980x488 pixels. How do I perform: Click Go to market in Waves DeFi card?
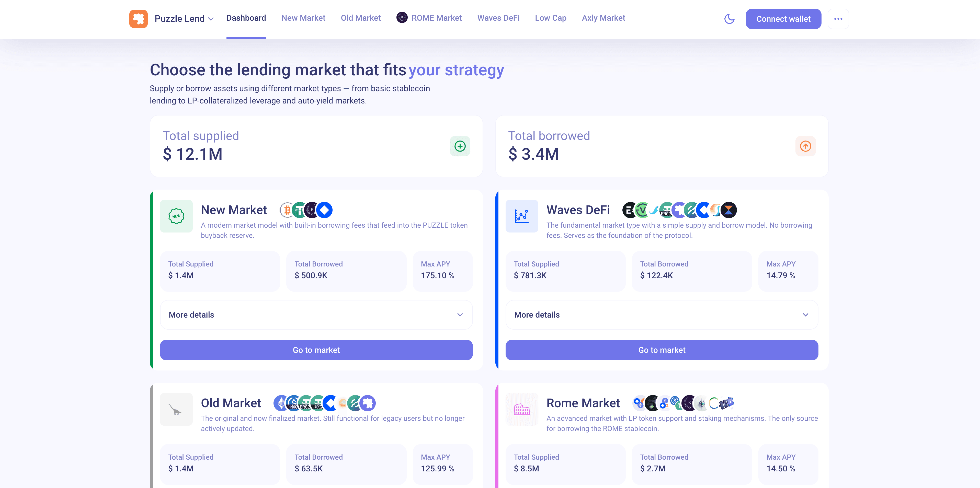[662, 350]
